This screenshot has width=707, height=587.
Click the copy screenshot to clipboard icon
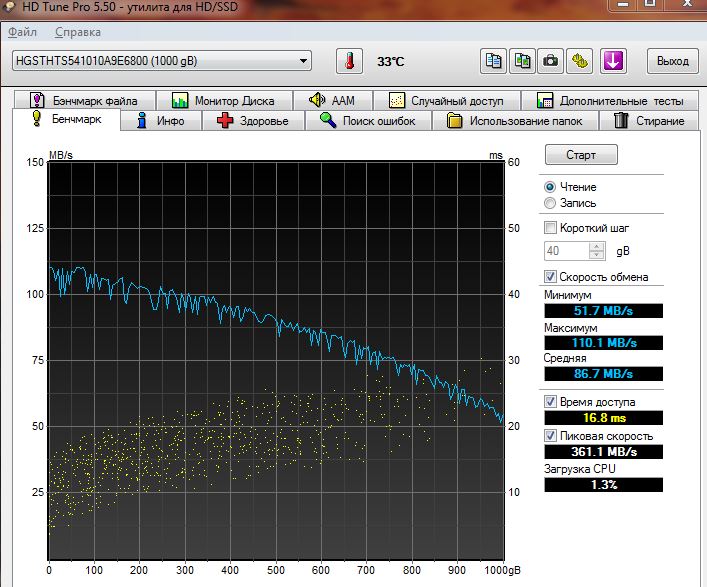(x=521, y=61)
